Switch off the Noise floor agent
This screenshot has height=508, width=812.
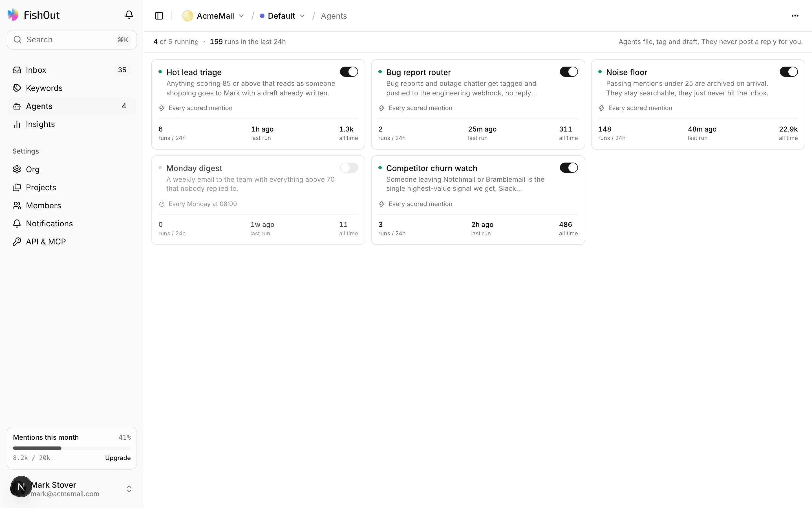point(789,72)
